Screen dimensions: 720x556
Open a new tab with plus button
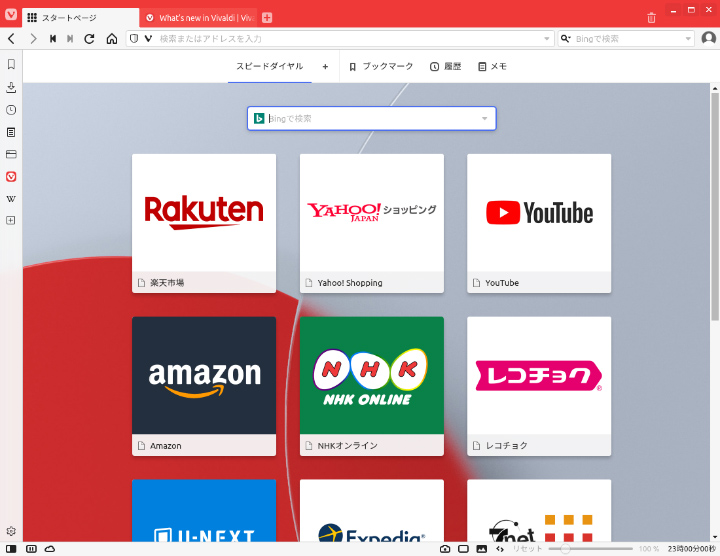tap(267, 17)
